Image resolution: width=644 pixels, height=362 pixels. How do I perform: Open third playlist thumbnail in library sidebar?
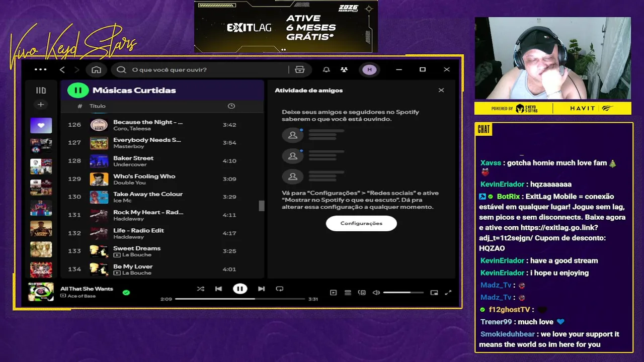41,166
